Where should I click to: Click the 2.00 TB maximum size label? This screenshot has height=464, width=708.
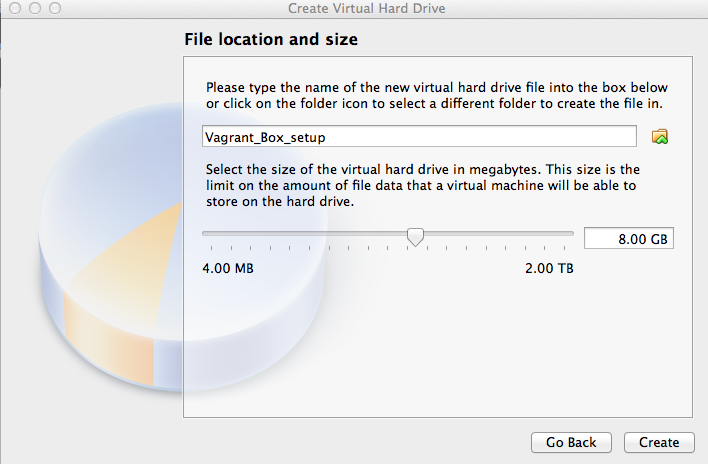[549, 269]
